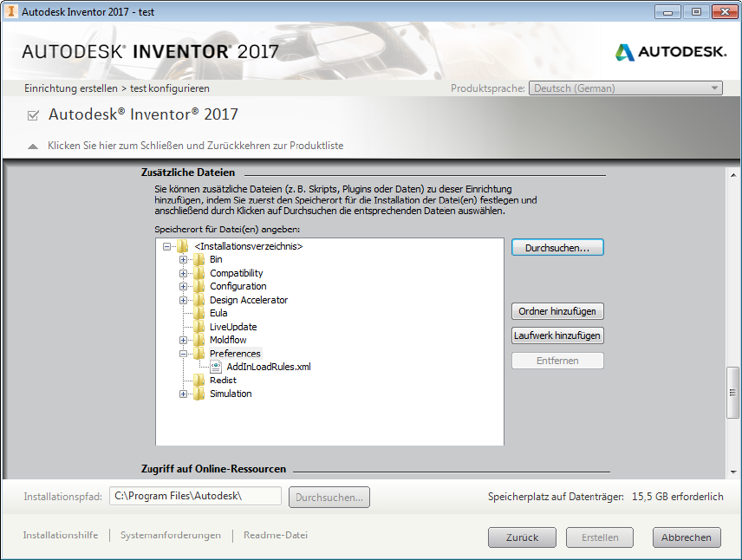Viewport: 742px width, 560px height.
Task: Click the Eula folder icon
Action: pyautogui.click(x=199, y=313)
